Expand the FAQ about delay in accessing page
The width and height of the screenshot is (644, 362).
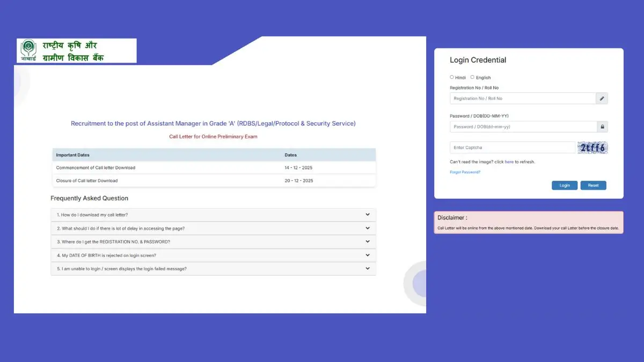coord(213,228)
